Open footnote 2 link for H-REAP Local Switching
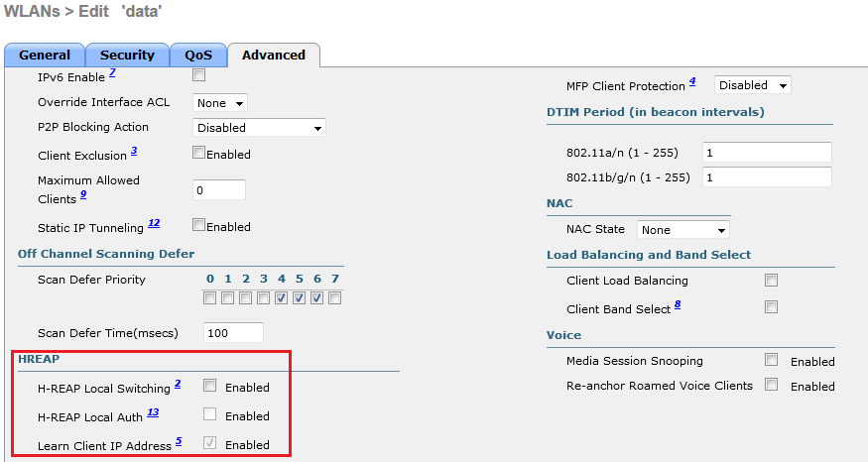The width and height of the screenshot is (868, 462). pyautogui.click(x=178, y=384)
